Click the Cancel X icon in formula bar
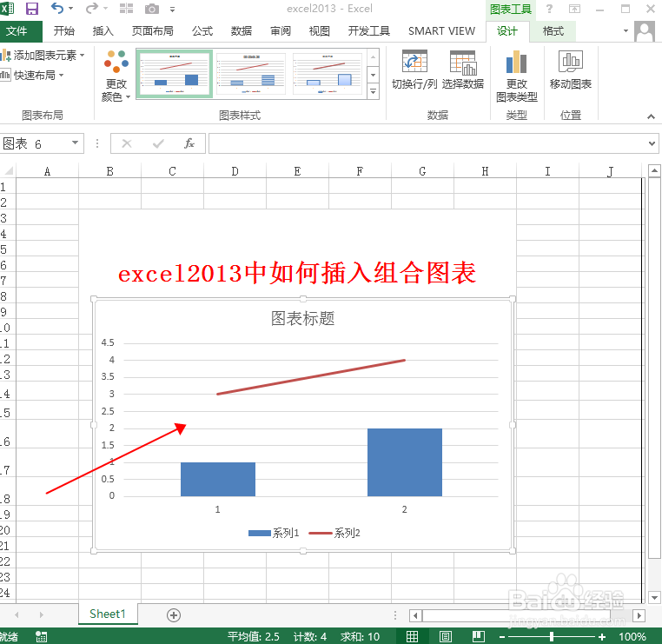The width and height of the screenshot is (662, 644). tap(127, 143)
